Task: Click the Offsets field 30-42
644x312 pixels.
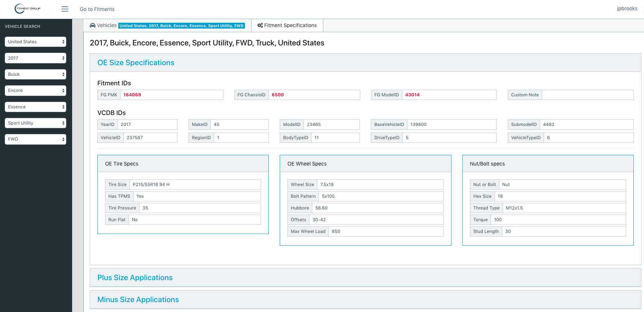Action: (x=376, y=220)
